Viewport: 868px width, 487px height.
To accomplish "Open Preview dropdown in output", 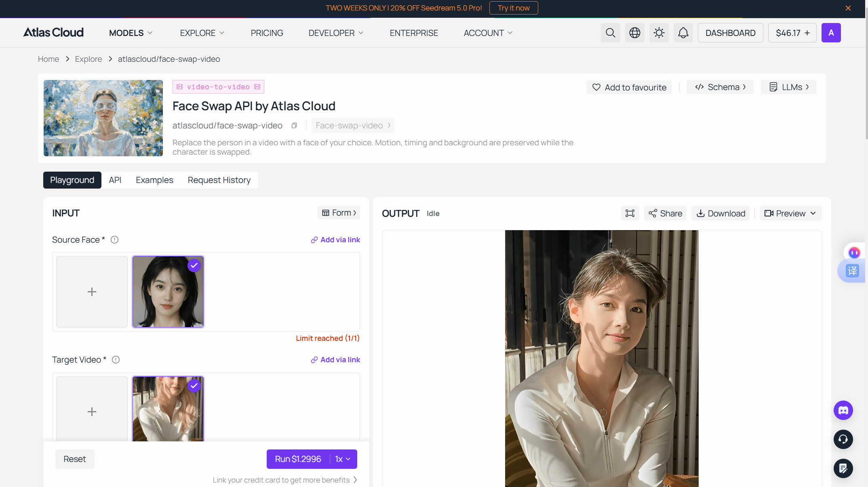I will coord(790,213).
